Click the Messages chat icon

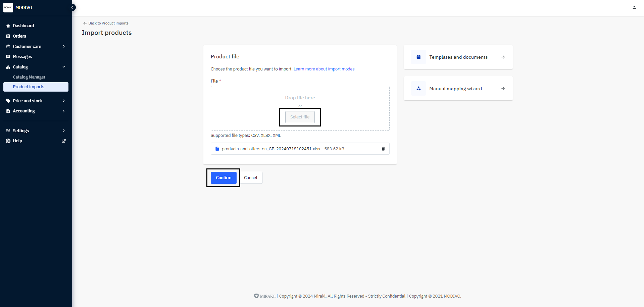click(x=8, y=57)
